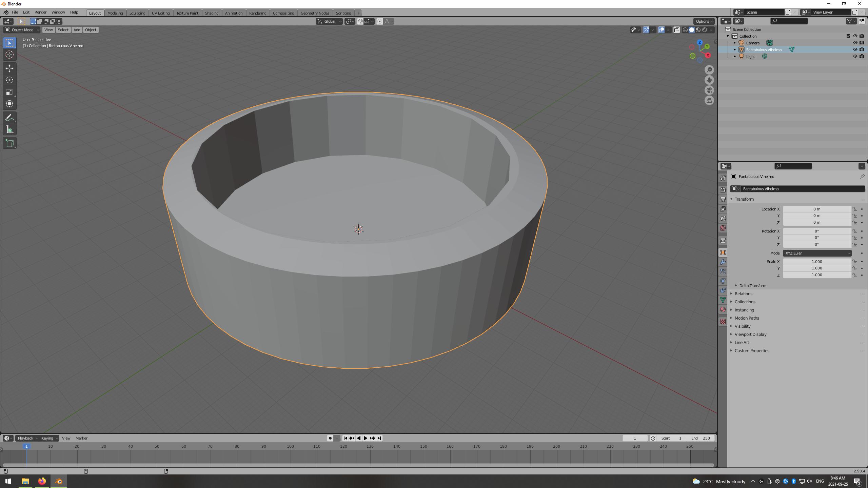Open the Particles properties tab

[x=723, y=271]
